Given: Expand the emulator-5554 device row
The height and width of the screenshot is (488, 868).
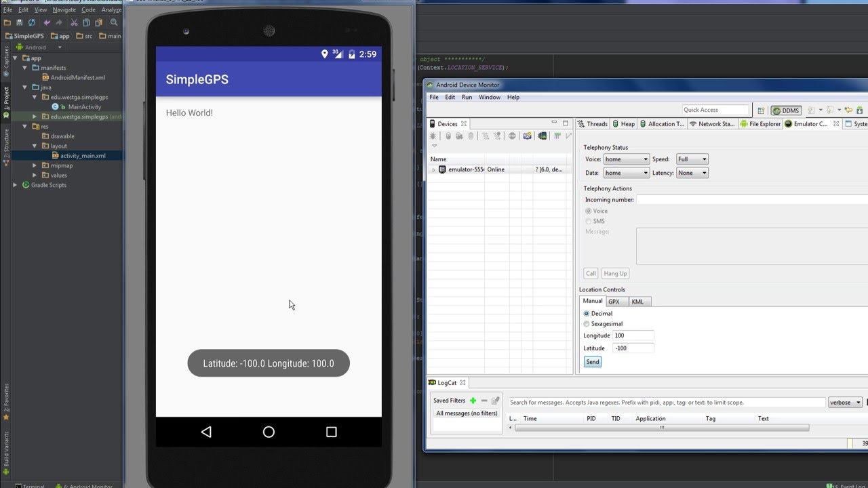Looking at the screenshot, I should coord(433,170).
